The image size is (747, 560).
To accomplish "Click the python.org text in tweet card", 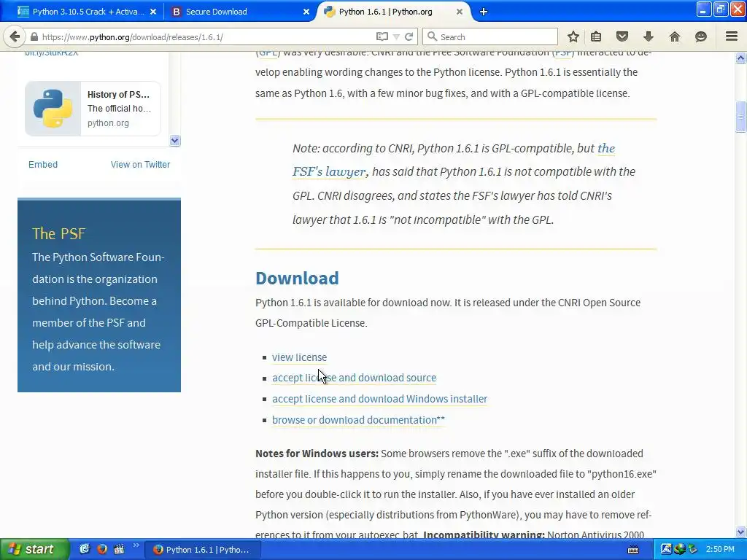I will click(x=108, y=122).
